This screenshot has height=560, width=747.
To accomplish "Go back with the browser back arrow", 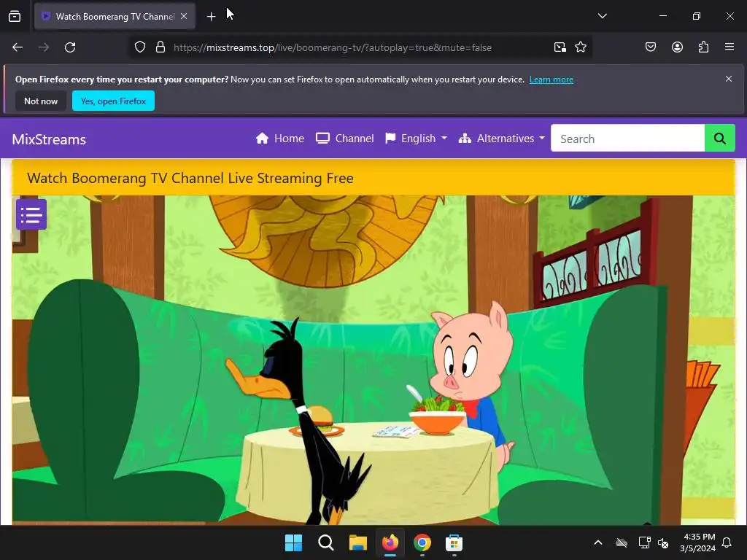I will pos(18,47).
